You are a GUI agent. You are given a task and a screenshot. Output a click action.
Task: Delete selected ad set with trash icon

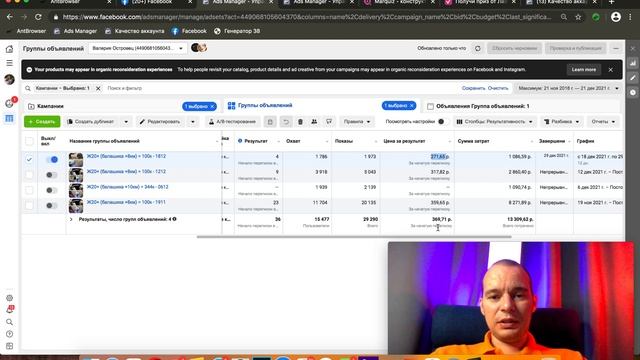pos(300,122)
